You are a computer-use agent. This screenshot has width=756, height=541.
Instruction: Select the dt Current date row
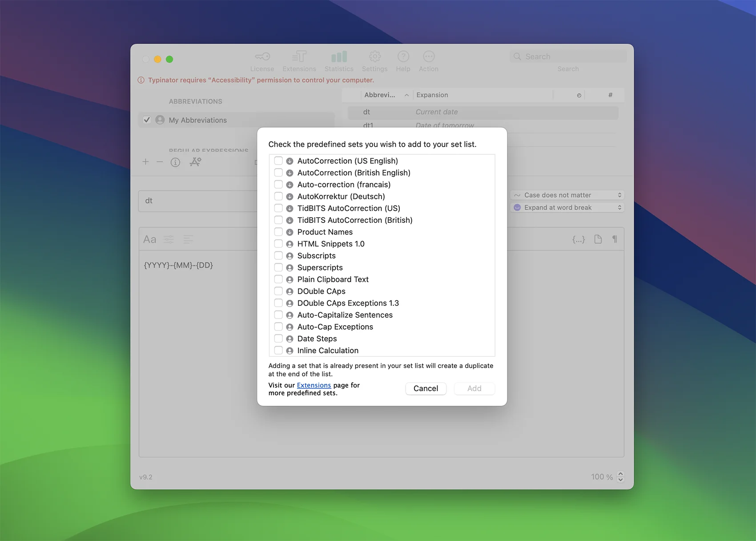click(x=483, y=112)
